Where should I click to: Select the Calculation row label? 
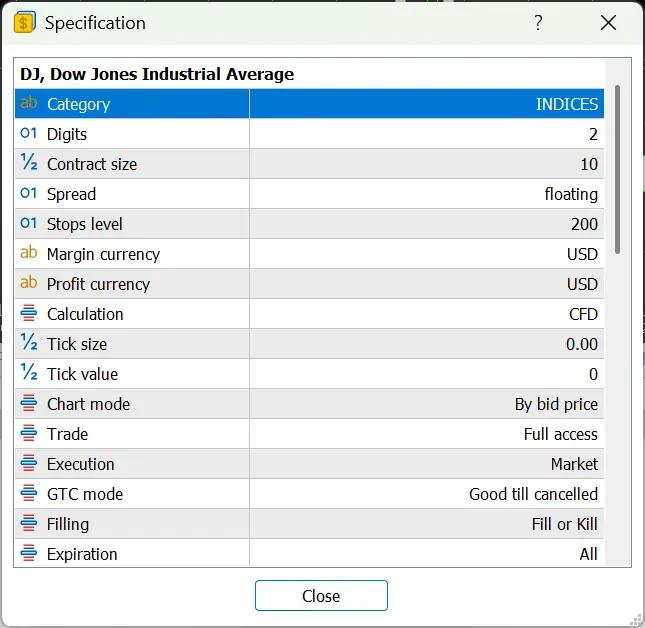(x=85, y=314)
